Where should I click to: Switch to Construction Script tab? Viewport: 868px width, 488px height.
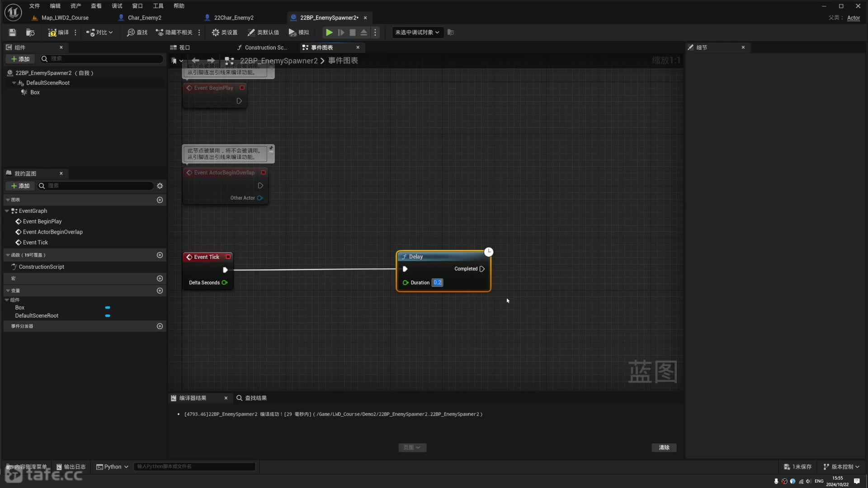tap(262, 47)
